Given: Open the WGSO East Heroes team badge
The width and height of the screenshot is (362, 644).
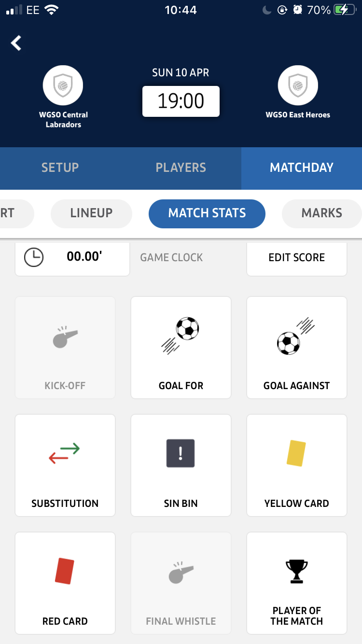Looking at the screenshot, I should (298, 84).
